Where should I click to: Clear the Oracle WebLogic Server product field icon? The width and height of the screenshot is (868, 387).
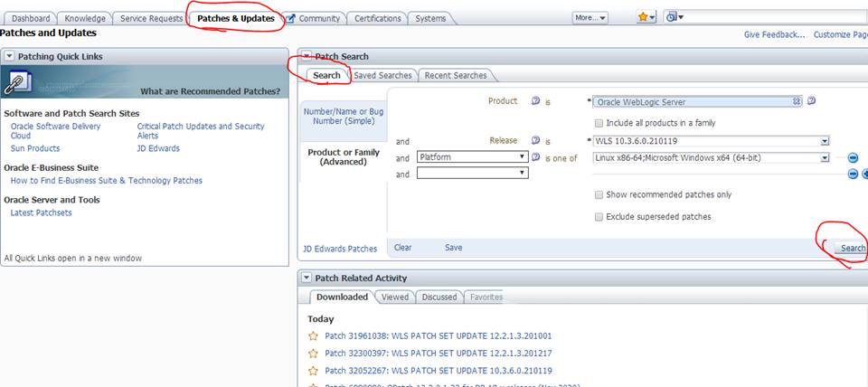click(796, 101)
